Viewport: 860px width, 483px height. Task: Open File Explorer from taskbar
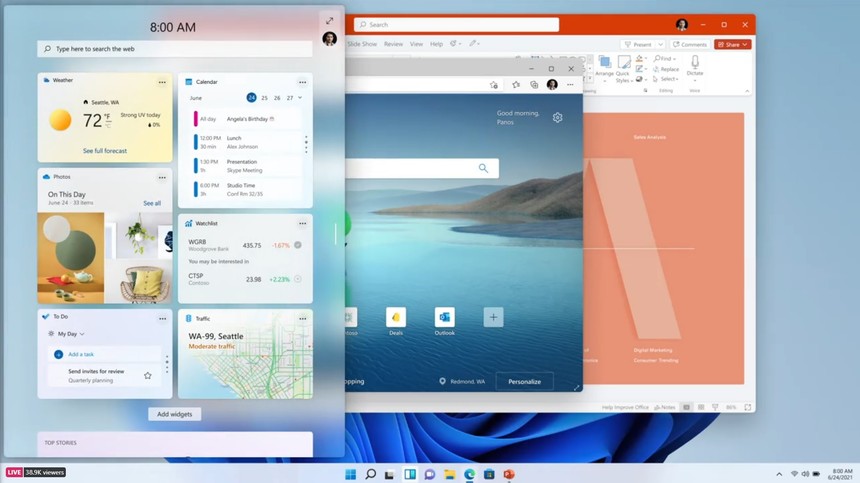coord(450,474)
